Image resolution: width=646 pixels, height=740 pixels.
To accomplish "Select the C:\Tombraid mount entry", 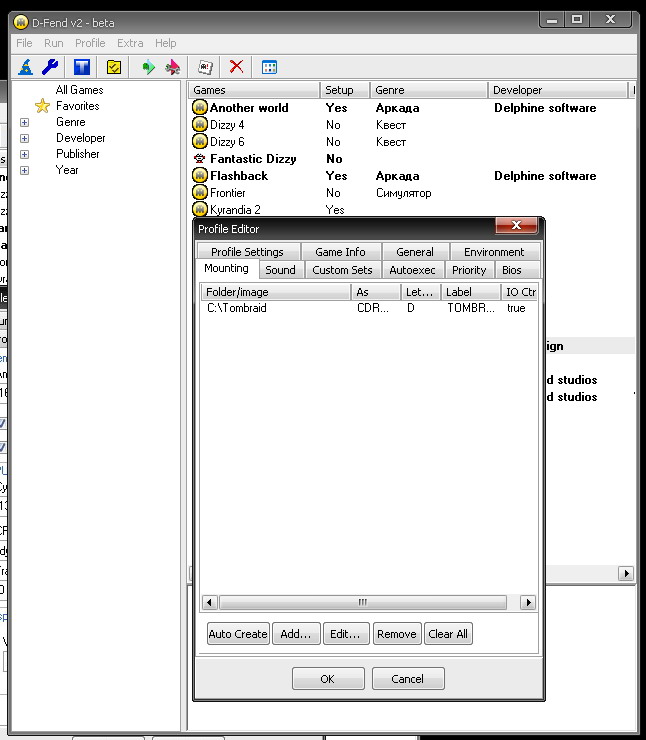I will tap(237, 308).
